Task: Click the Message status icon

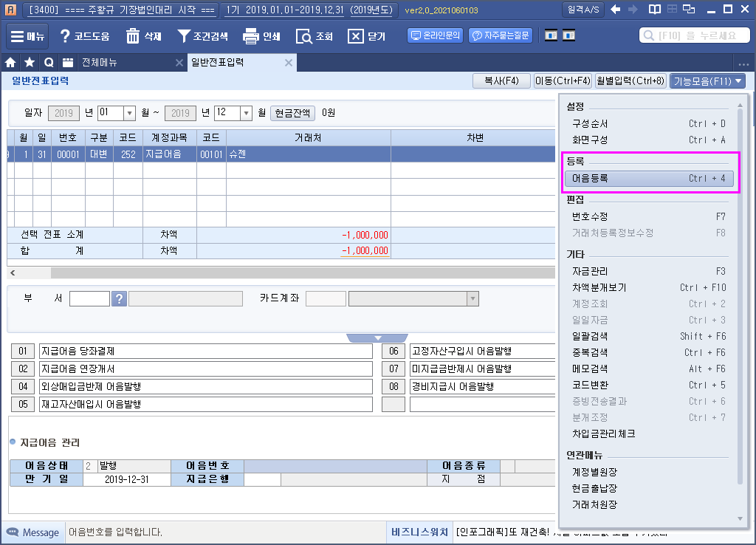Action: click(12, 532)
